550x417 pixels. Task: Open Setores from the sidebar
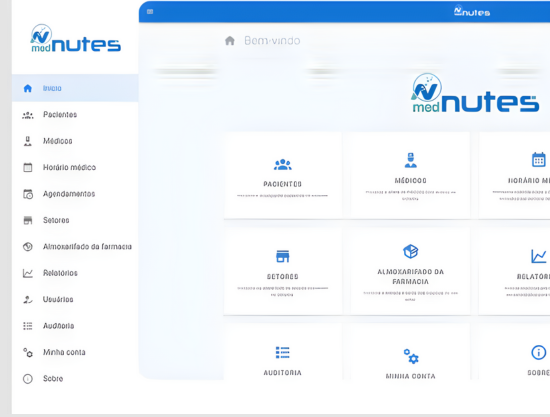click(75, 220)
